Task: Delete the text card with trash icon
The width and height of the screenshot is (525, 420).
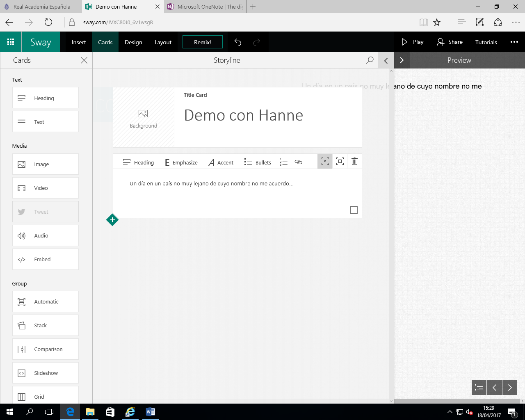Action: pos(354,162)
